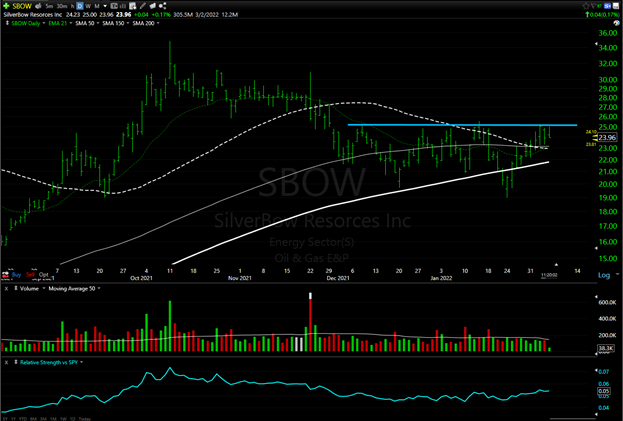
Task: Click the SilverBow Resorces Inc name text
Action: click(33, 15)
